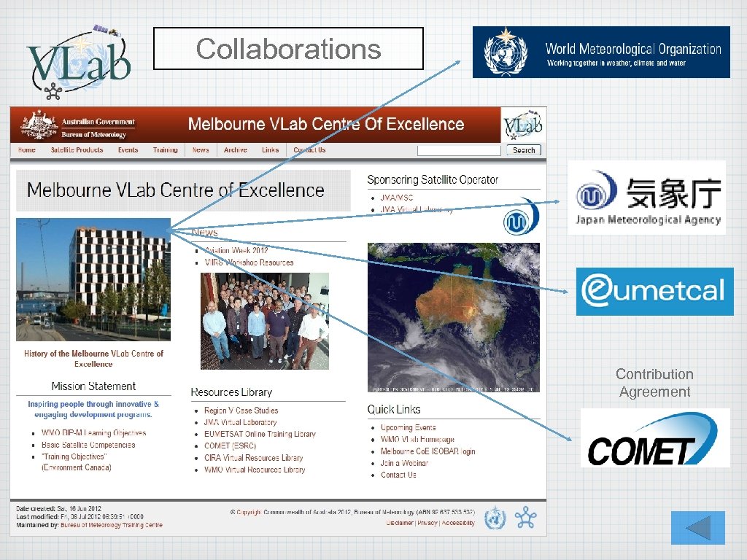Click the Quick Links heading
The width and height of the screenshot is (747, 560).
(394, 410)
